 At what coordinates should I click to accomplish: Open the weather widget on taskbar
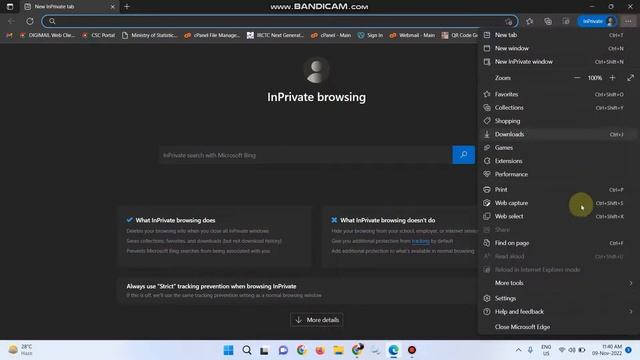21,350
